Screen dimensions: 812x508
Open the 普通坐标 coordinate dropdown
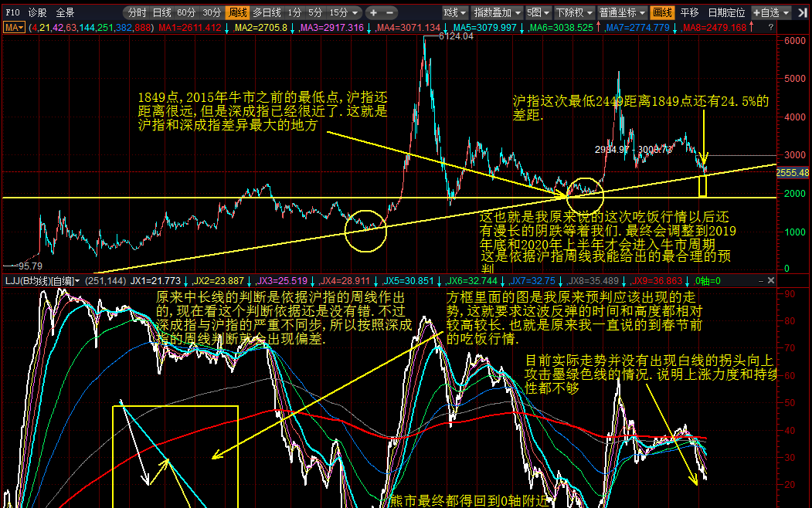point(622,12)
